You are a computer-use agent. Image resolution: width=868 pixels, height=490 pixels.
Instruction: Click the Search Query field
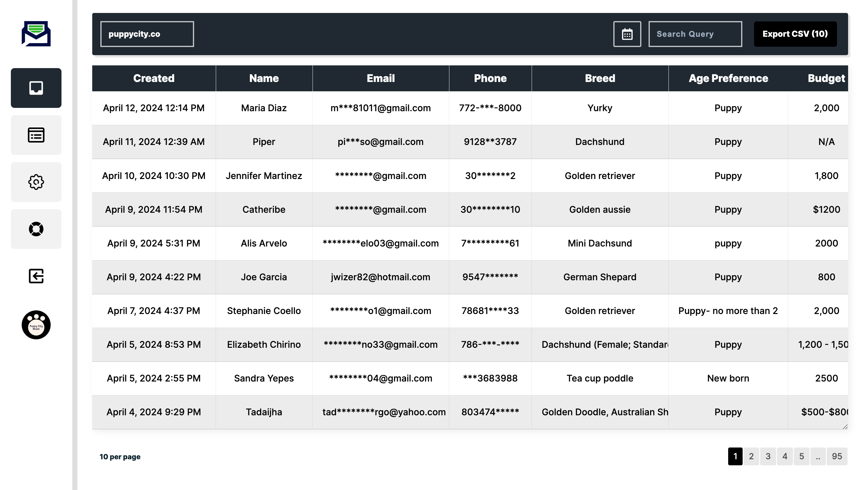695,34
